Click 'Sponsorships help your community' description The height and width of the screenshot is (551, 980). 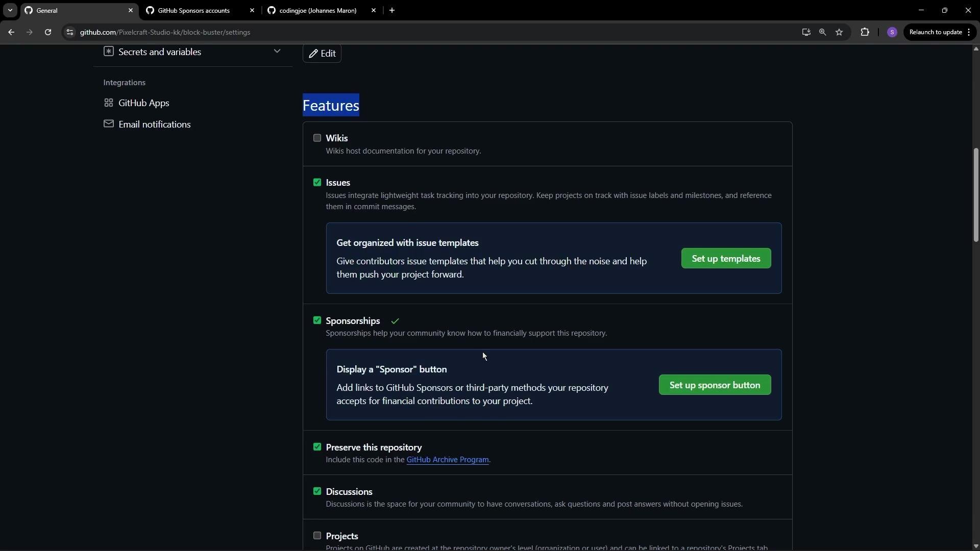coord(467,333)
